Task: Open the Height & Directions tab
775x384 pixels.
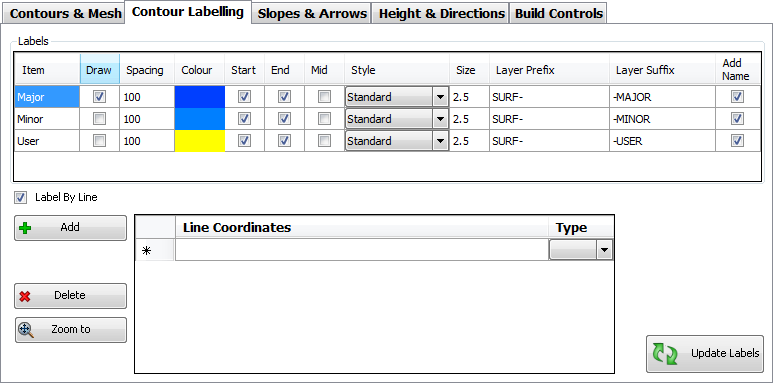Action: 441,13
